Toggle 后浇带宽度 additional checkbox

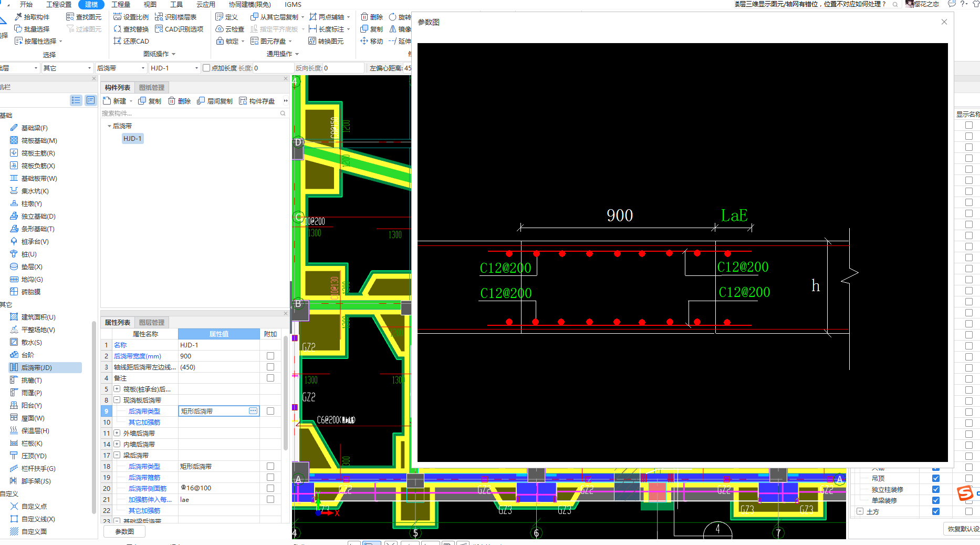click(x=270, y=356)
